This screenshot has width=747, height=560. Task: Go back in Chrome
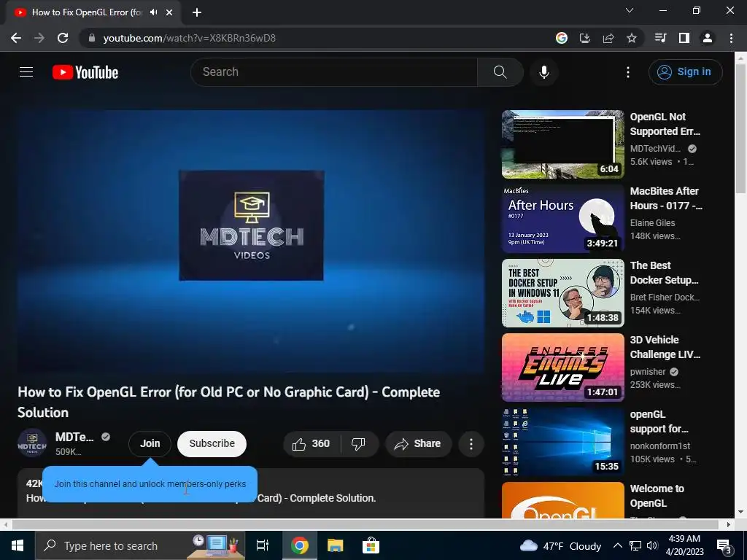(x=16, y=38)
